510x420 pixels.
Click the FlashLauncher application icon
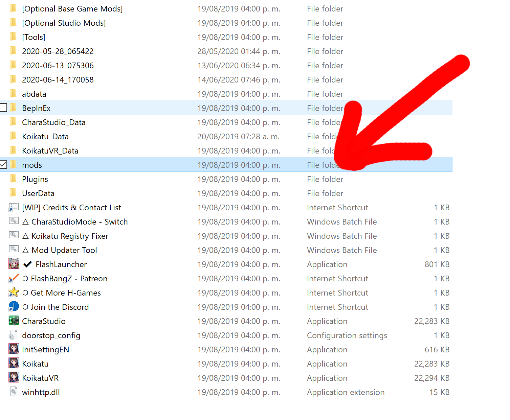[x=14, y=264]
